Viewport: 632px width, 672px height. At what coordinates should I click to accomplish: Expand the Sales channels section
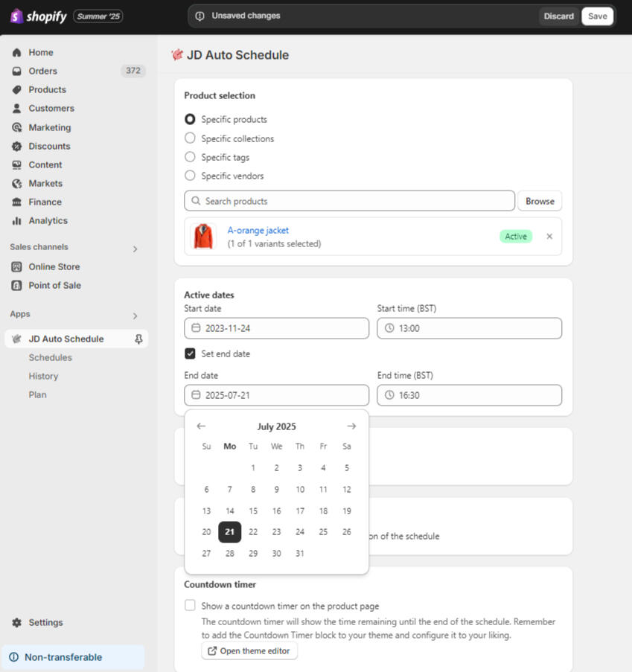tap(135, 249)
